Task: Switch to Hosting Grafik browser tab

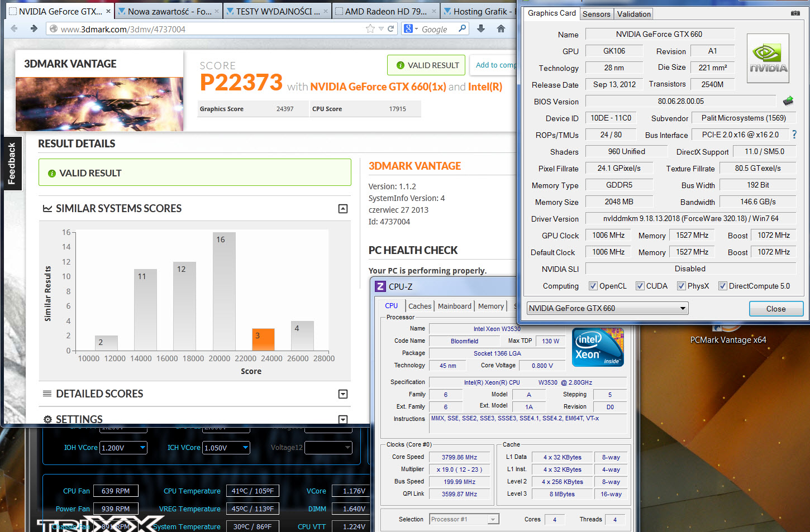Action: click(479, 11)
